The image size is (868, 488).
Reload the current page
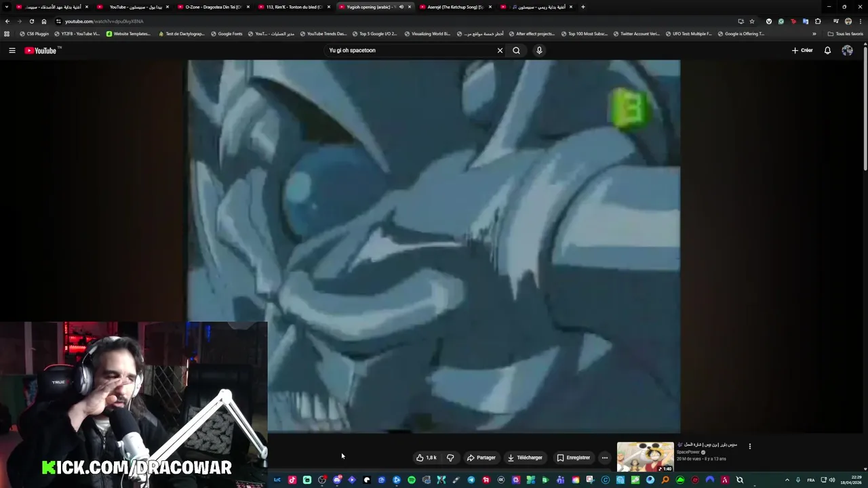tap(31, 21)
